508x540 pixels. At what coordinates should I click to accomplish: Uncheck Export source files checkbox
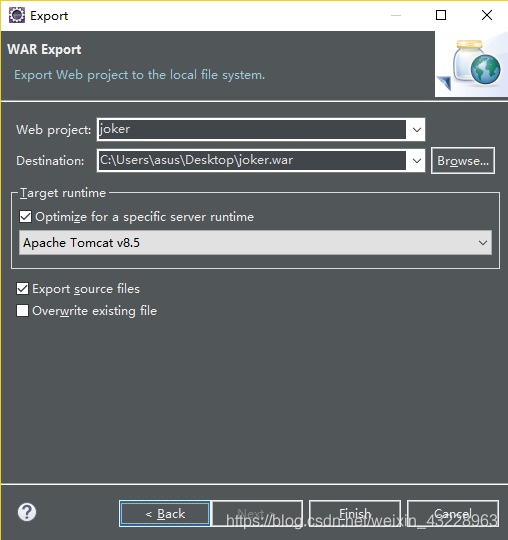click(x=22, y=289)
